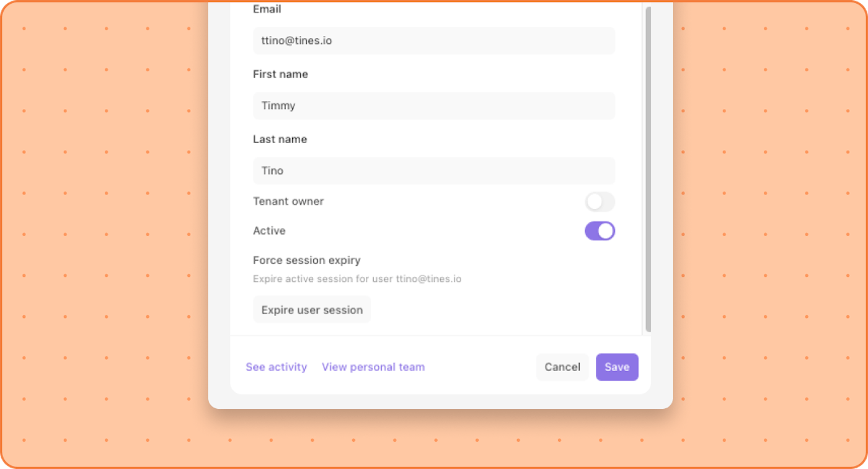Click the Last name label

point(280,139)
